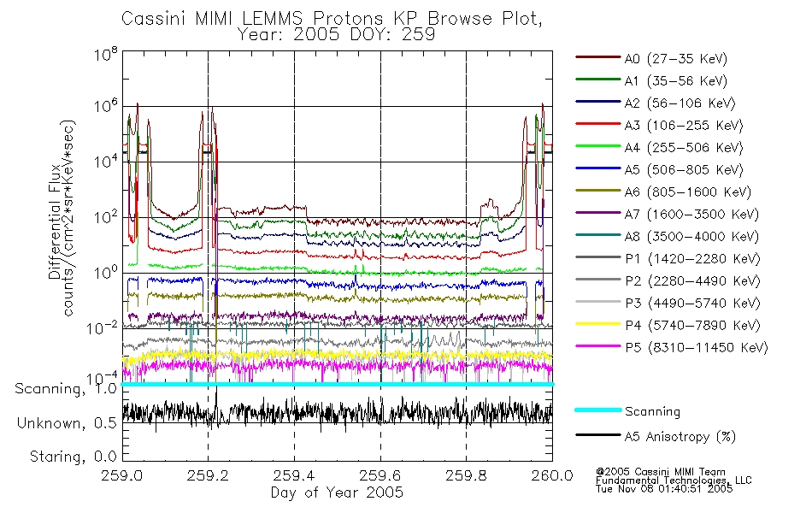
Task: Click the 10^0 y-axis tick label
Action: click(106, 273)
